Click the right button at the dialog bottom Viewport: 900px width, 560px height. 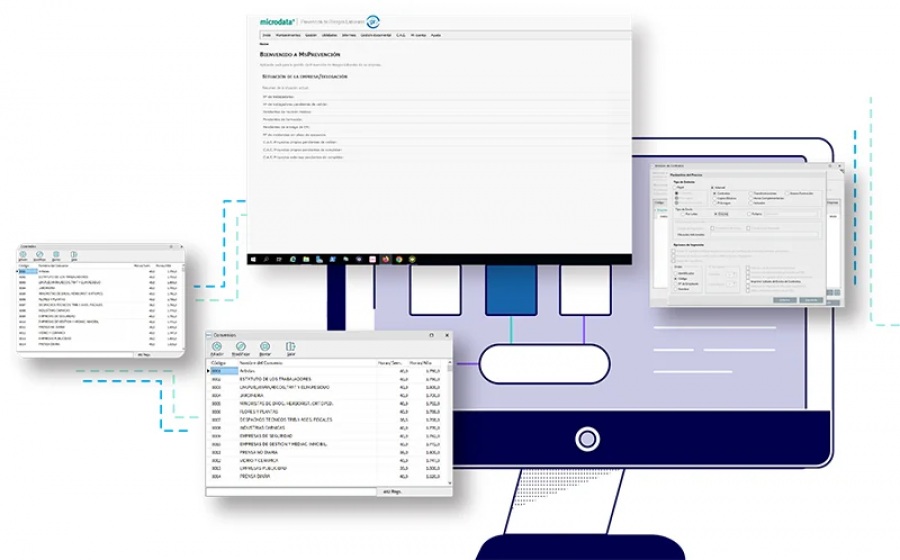pos(811,299)
